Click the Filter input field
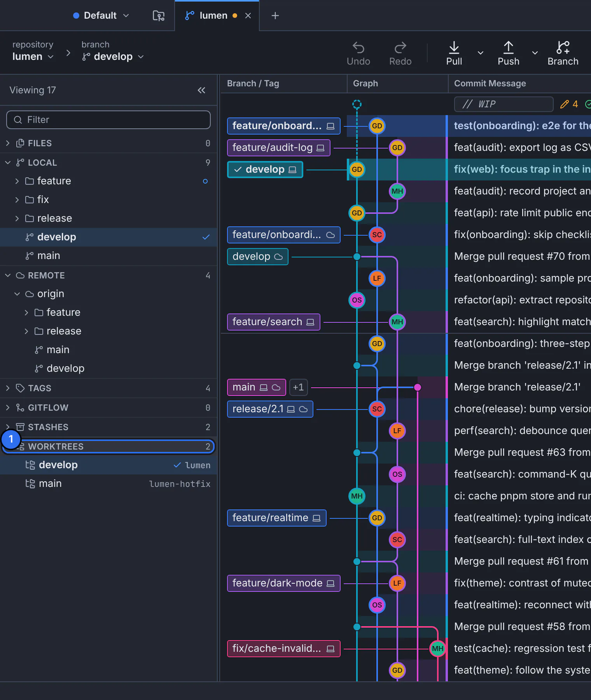 pos(108,120)
